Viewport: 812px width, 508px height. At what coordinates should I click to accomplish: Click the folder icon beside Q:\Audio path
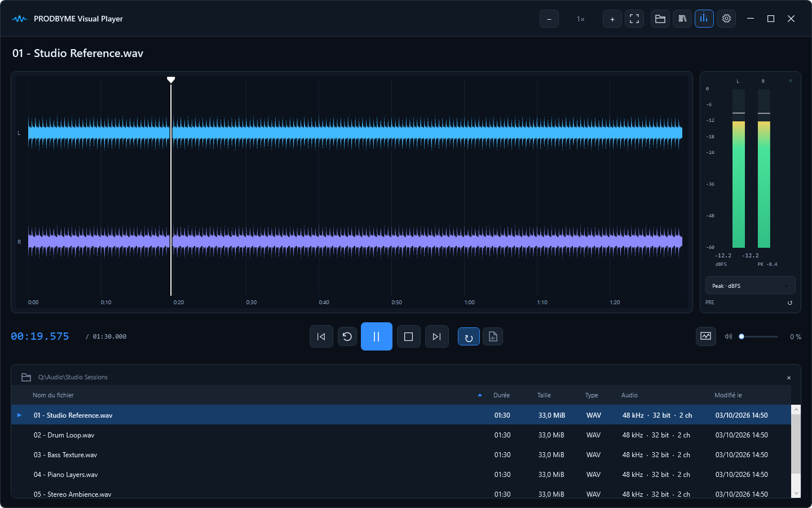point(26,377)
